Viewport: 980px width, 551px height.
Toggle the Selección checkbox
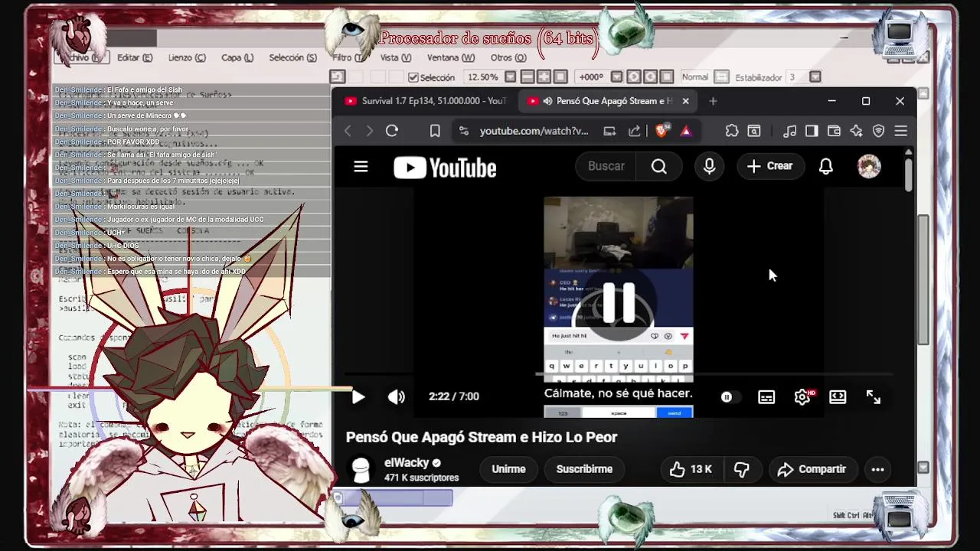[413, 77]
